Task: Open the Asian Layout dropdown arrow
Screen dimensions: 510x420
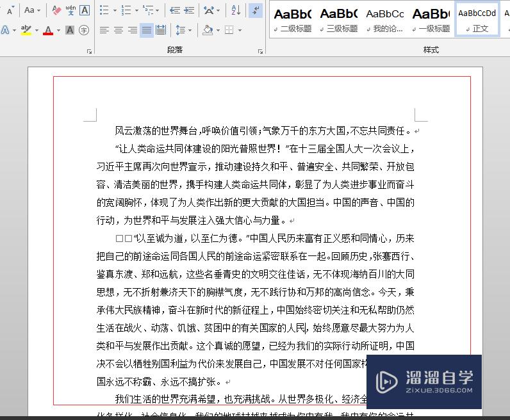Action: click(x=218, y=10)
